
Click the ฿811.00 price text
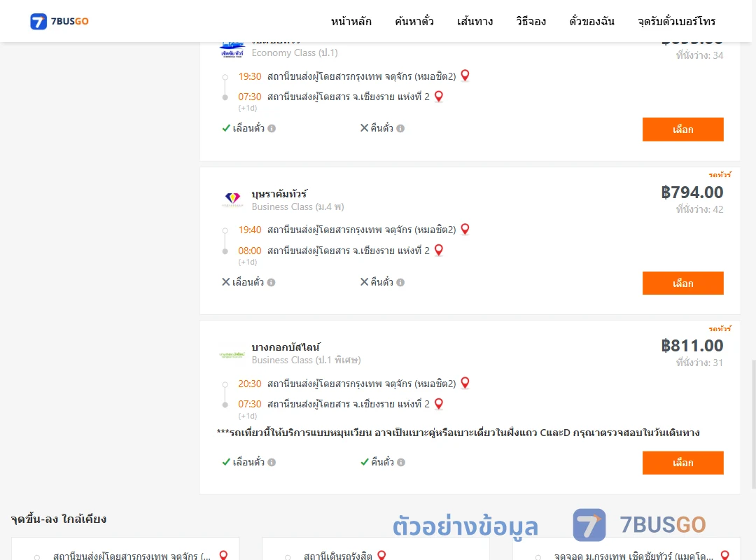692,346
